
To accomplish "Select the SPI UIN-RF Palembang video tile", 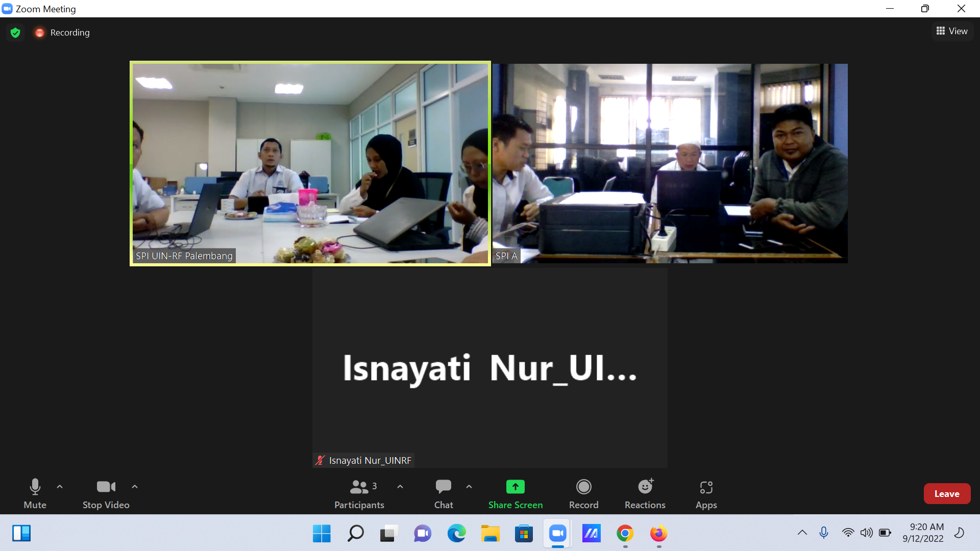I will [310, 163].
